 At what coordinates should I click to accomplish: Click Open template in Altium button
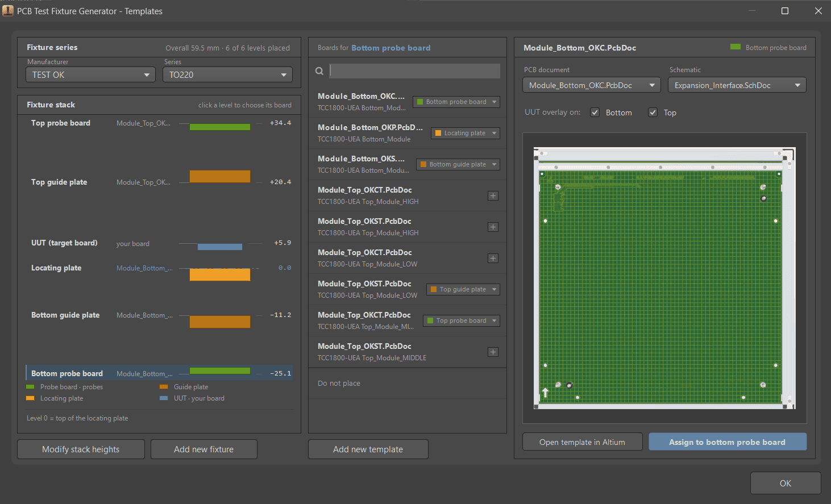582,442
